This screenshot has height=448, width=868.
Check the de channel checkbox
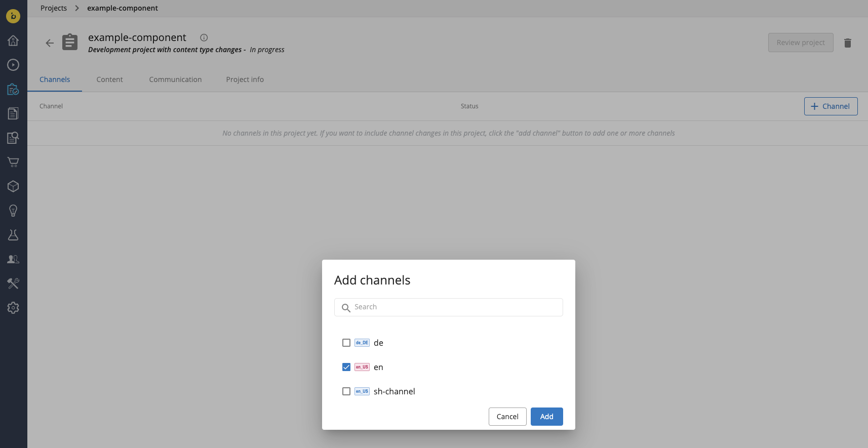(x=346, y=343)
